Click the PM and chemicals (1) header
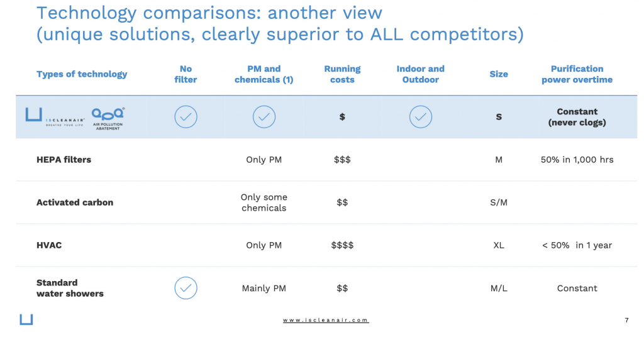 (x=264, y=74)
